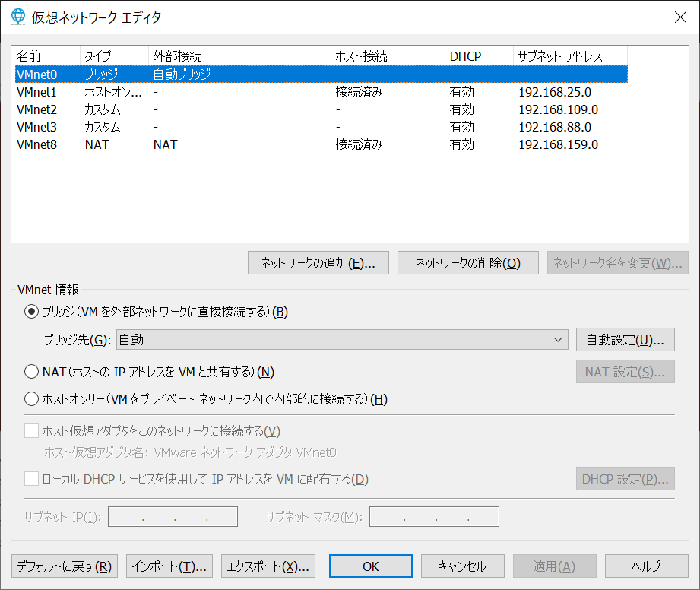The image size is (700, 590).
Task: Sort by the 名前 column header
Action: tap(46, 56)
